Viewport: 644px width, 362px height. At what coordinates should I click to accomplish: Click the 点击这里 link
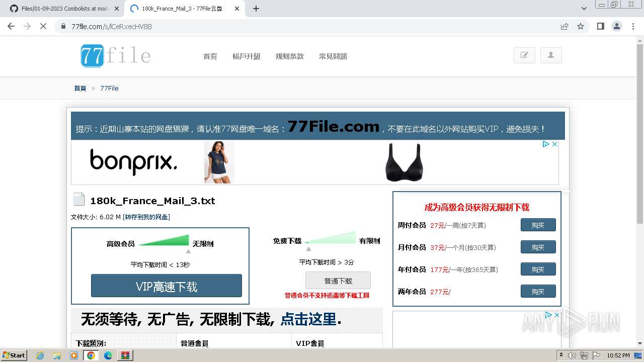coord(308,319)
